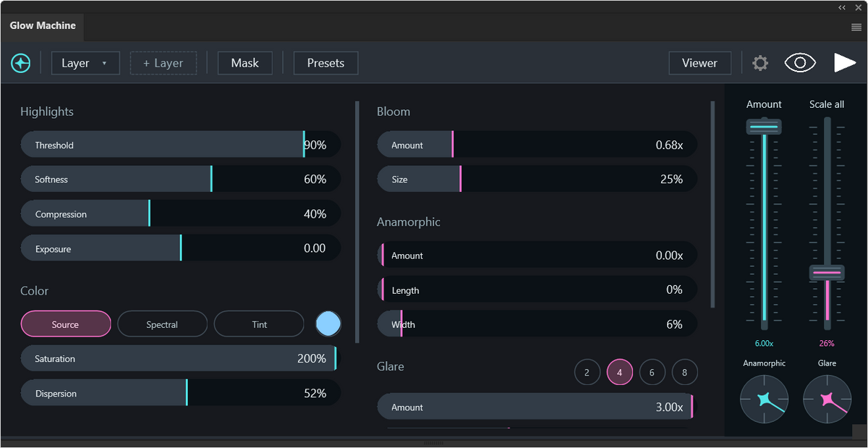Click the vertical Scale all fader handle
868x448 pixels.
coord(827,273)
